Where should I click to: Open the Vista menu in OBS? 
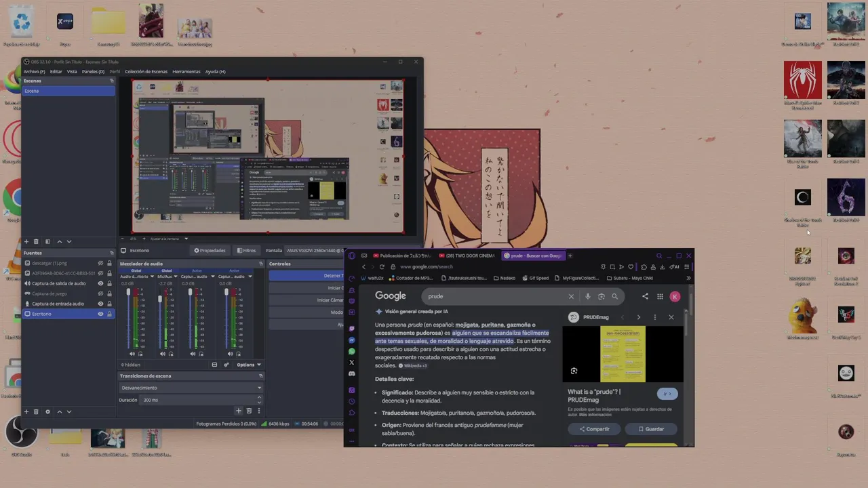(x=71, y=71)
